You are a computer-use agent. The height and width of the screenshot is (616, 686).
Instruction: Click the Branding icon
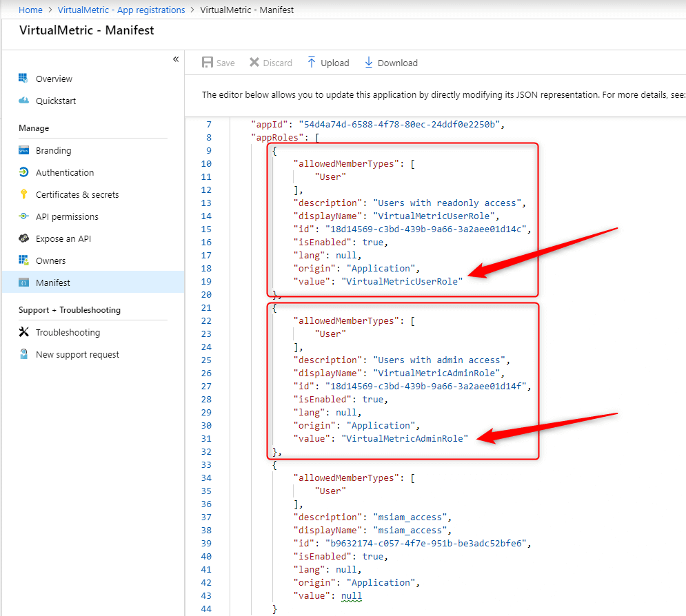[23, 150]
